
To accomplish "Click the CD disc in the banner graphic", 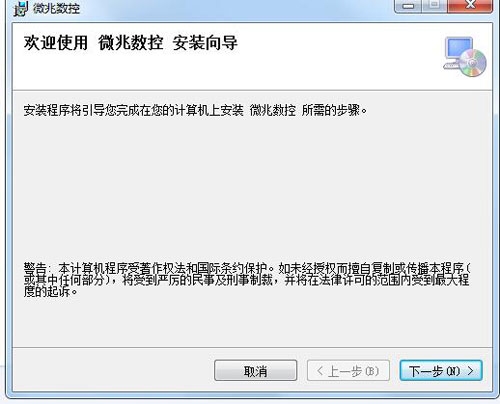I will point(474,63).
